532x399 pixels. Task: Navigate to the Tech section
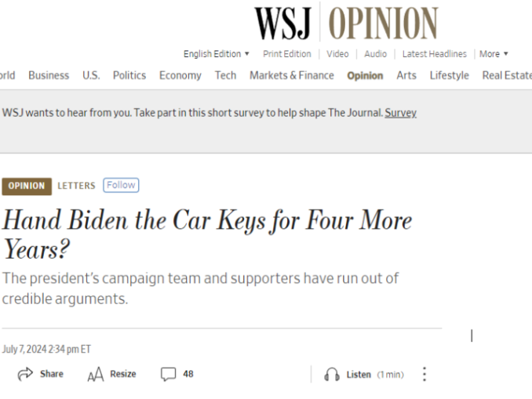click(x=225, y=75)
